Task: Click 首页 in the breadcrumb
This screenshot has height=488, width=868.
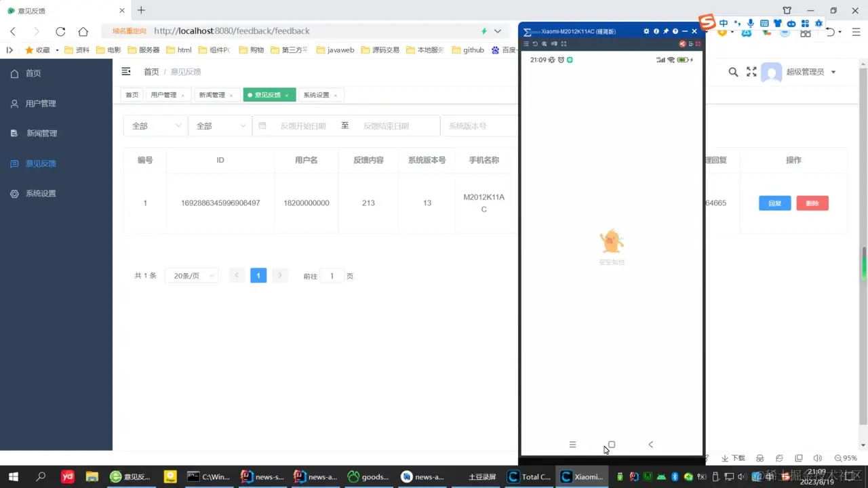Action: [x=151, y=72]
